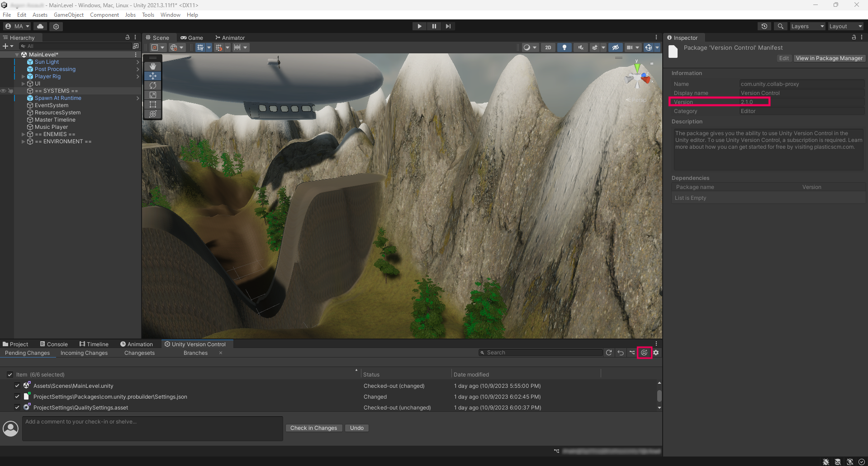Toggle 2D view mode in Scene
868x466 pixels.
548,47
